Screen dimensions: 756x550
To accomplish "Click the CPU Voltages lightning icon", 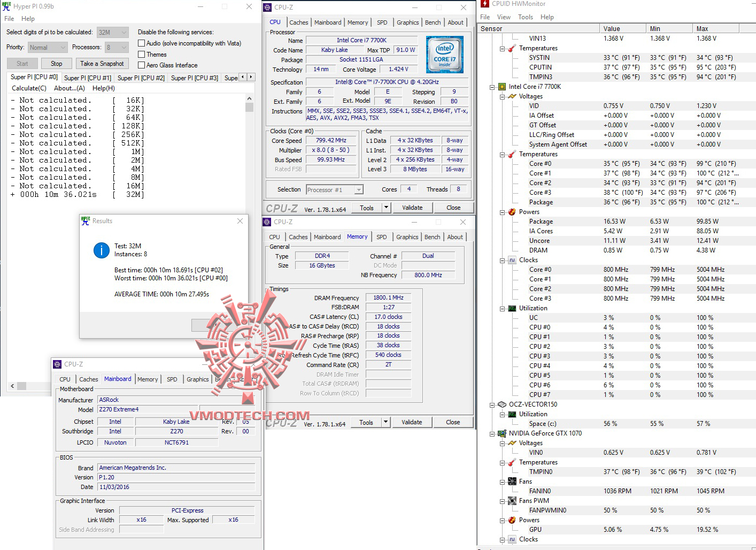I will (512, 96).
